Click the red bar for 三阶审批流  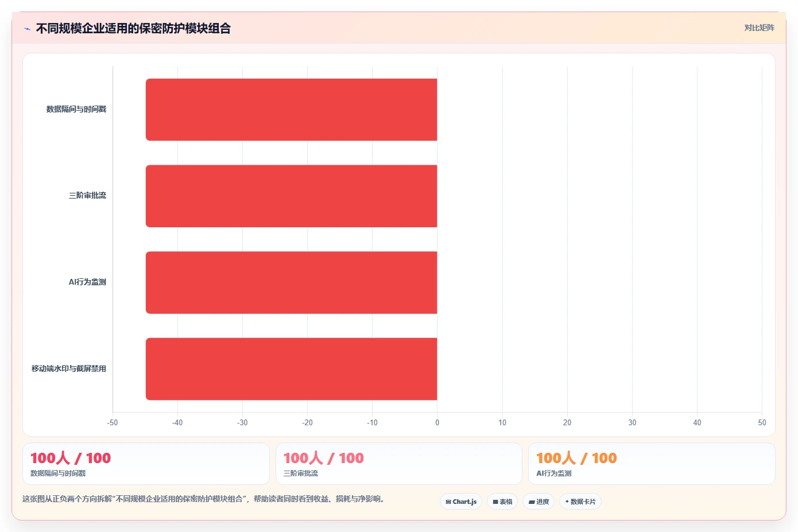pyautogui.click(x=292, y=196)
